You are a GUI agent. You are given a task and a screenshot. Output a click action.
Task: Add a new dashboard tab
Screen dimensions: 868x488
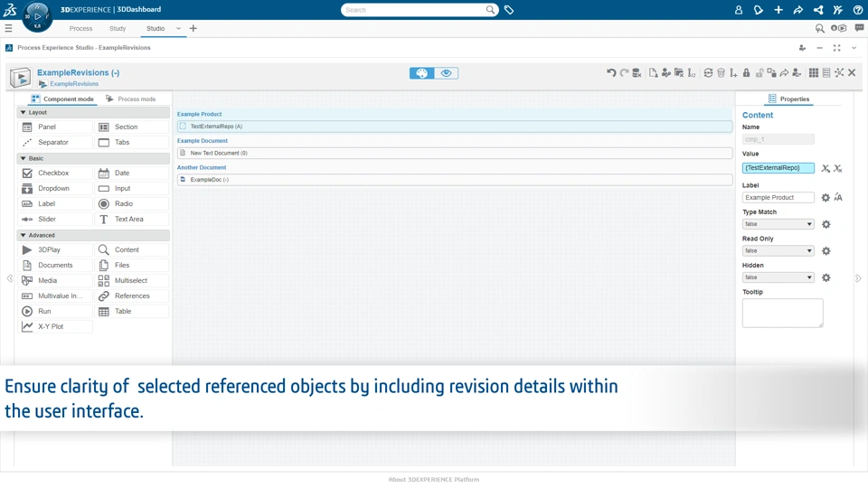tap(193, 28)
